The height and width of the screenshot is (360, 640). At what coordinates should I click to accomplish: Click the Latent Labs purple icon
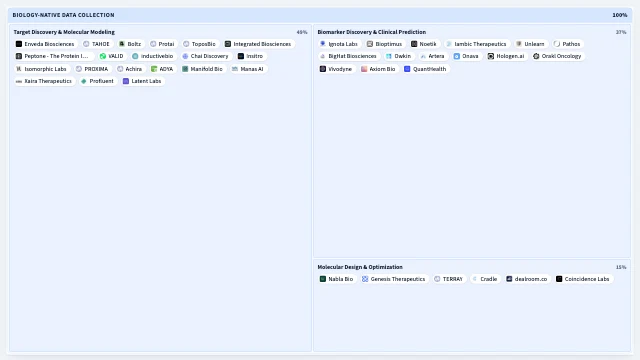126,81
